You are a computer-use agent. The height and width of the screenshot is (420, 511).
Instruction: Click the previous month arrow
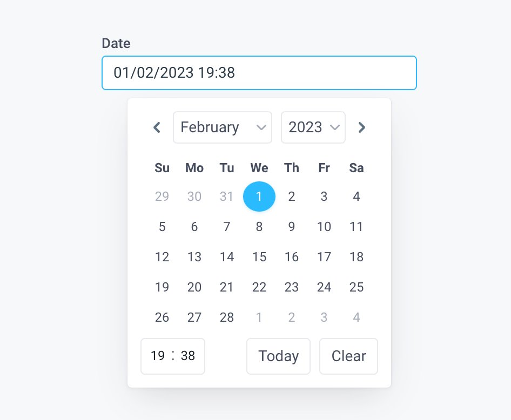[157, 127]
